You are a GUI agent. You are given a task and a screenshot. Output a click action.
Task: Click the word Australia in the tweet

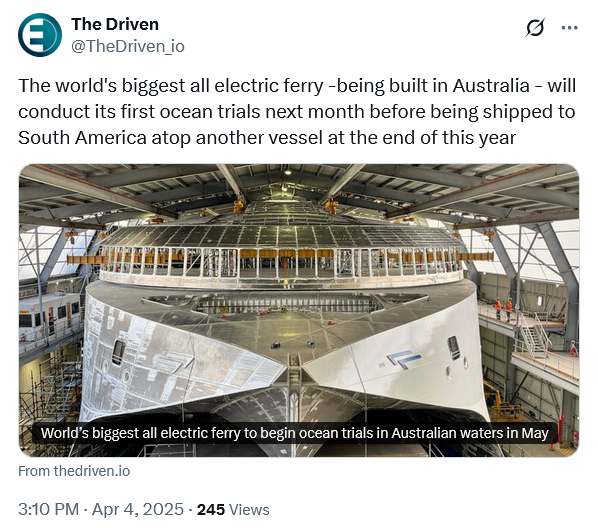491,85
